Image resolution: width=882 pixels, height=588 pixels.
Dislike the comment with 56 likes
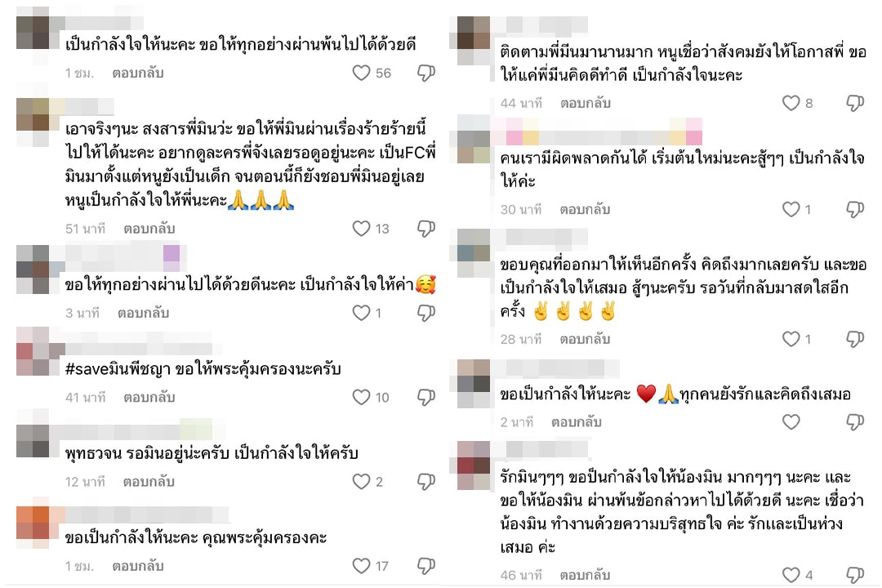[425, 73]
